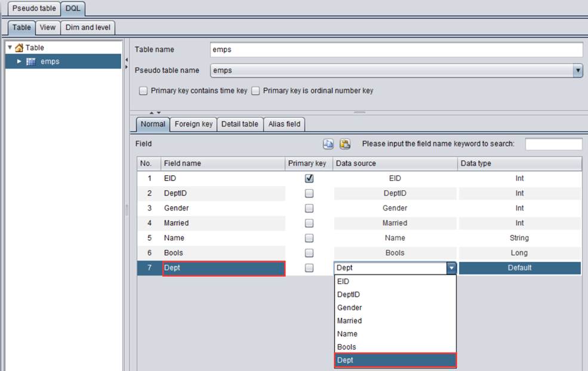Collapse the Table root tree node

(x=10, y=48)
